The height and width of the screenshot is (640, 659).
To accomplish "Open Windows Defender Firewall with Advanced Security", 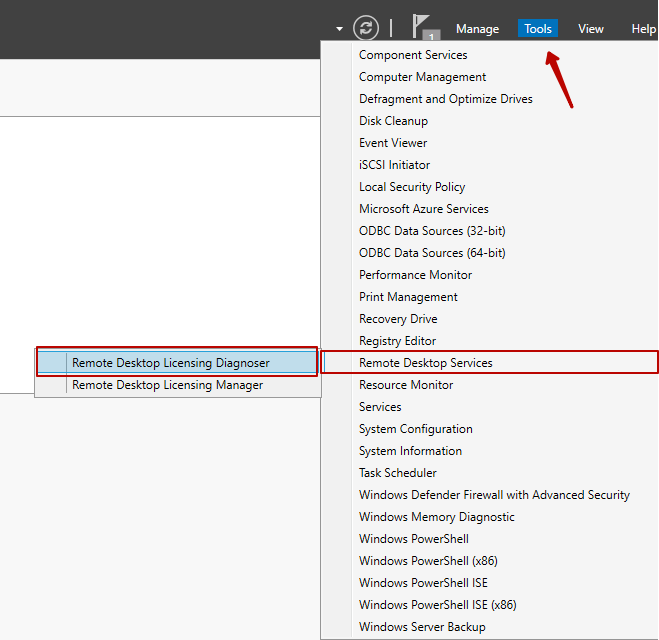I will (x=494, y=495).
